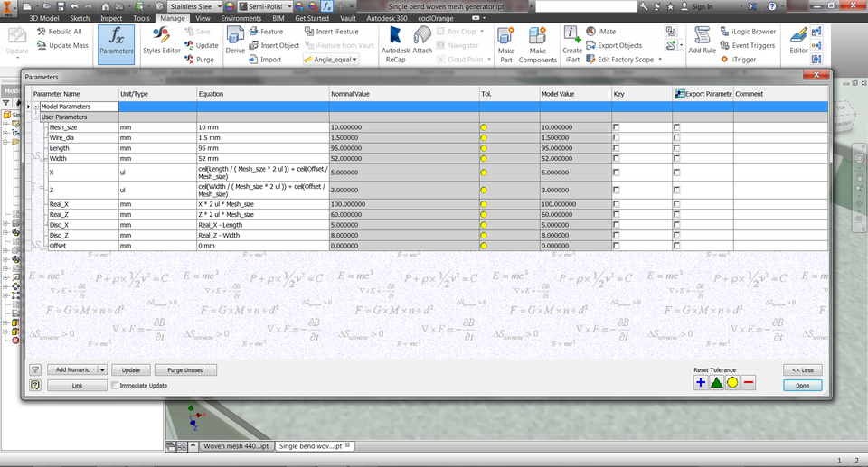
Task: Click the Purge Unused button
Action: click(x=185, y=369)
